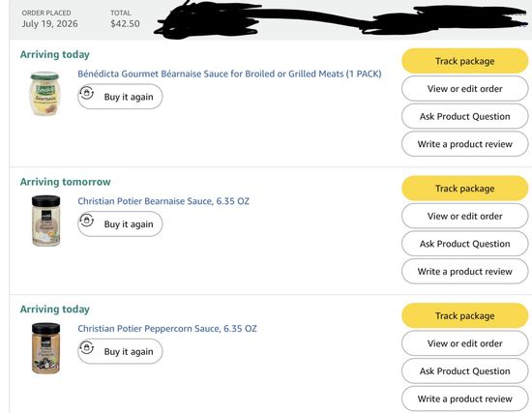View or edit order for Peppercorn Sauce
Screen dimensions: 532x413
[465, 343]
